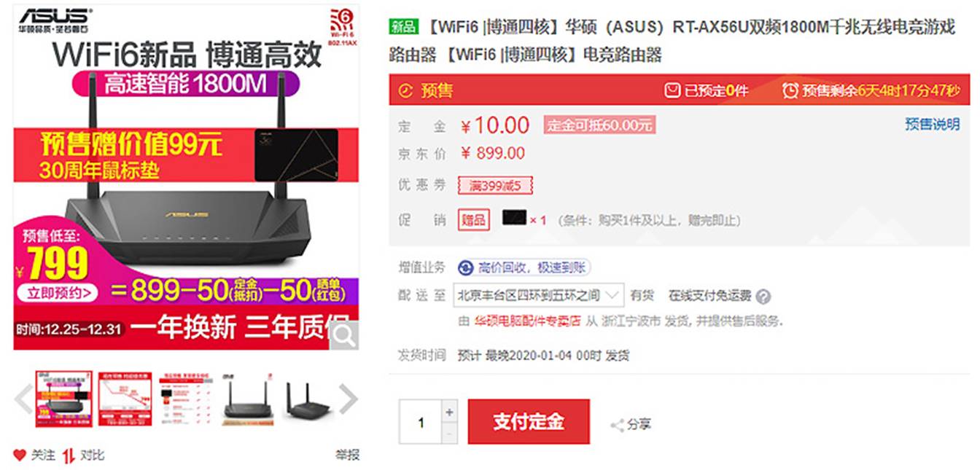Screen dimensions: 980x470
Task: Click the help question mark beside 在线支付免运费
Action: point(763,296)
